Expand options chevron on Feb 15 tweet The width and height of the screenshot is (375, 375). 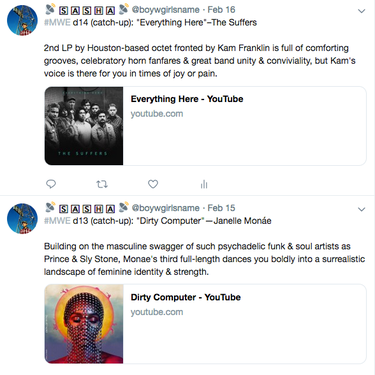pyautogui.click(x=361, y=209)
